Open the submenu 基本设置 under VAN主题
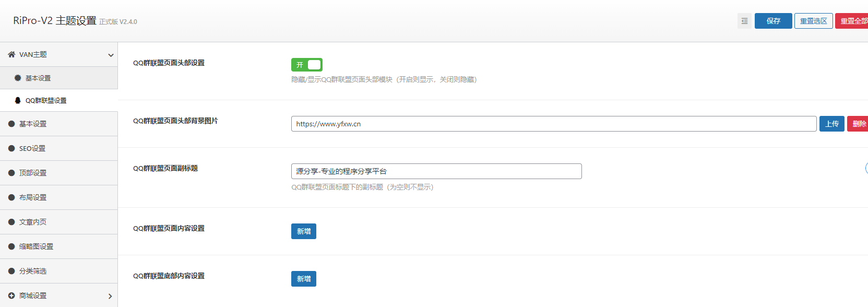 (59, 78)
